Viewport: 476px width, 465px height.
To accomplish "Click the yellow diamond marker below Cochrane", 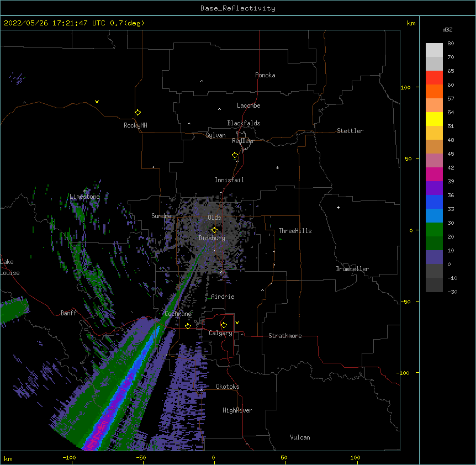I will (x=188, y=326).
